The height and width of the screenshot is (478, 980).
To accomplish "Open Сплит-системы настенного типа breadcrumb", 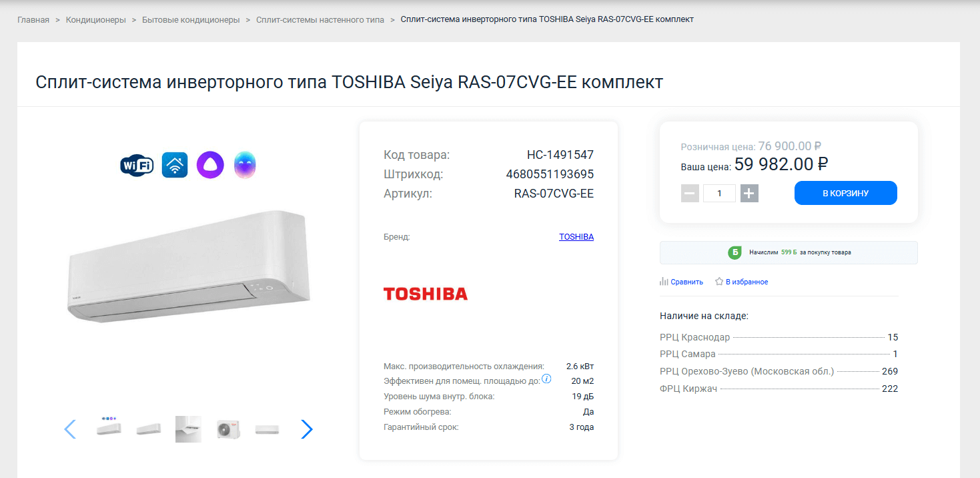I will [320, 20].
